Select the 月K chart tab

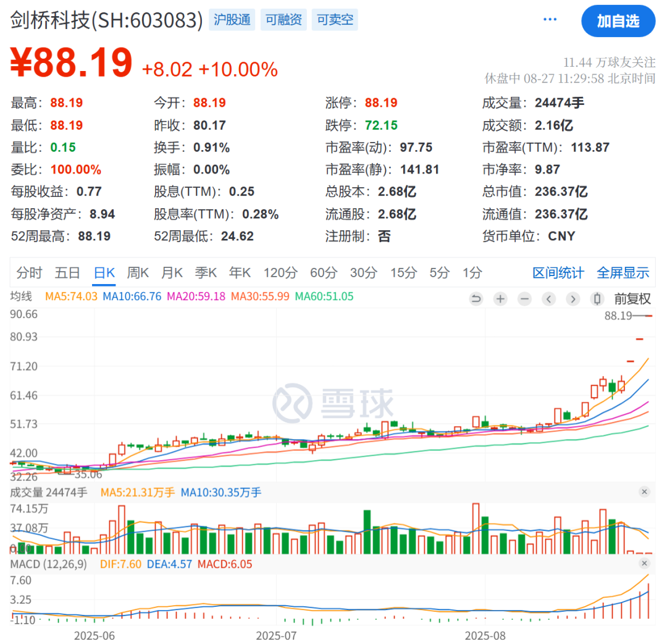(x=172, y=272)
